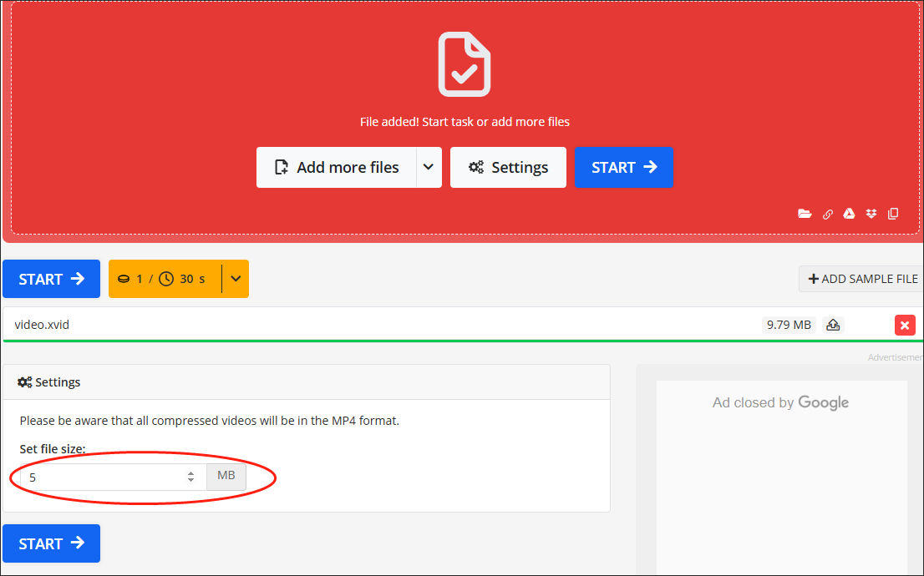
Task: Click the Dropbox icon
Action: coord(871,214)
